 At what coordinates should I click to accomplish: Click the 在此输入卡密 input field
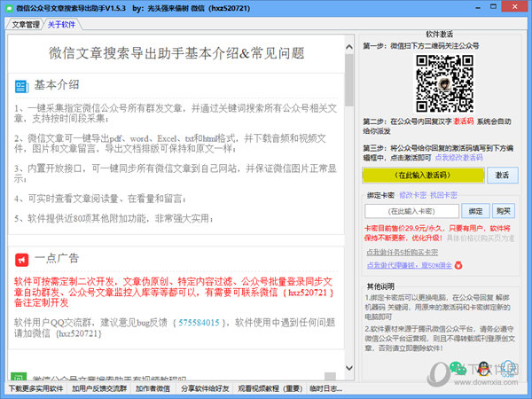click(x=411, y=211)
